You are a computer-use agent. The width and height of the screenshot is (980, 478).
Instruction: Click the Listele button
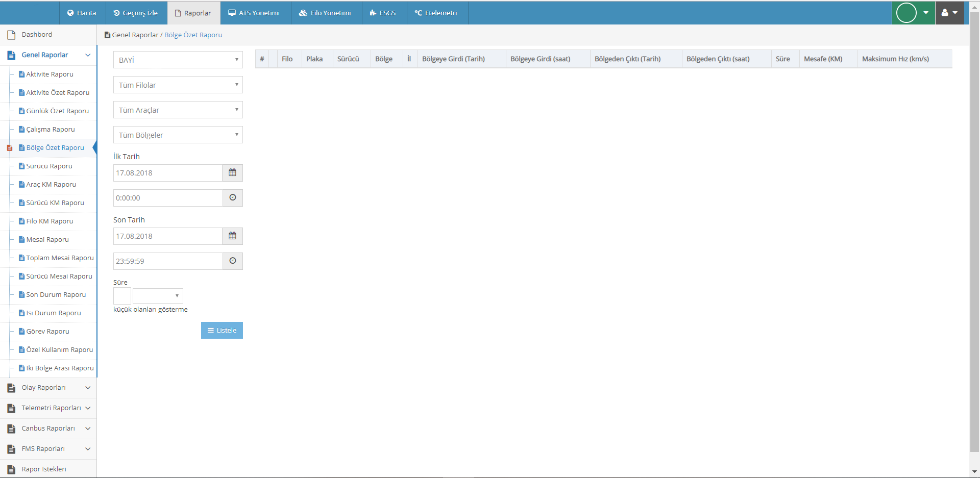tap(222, 331)
